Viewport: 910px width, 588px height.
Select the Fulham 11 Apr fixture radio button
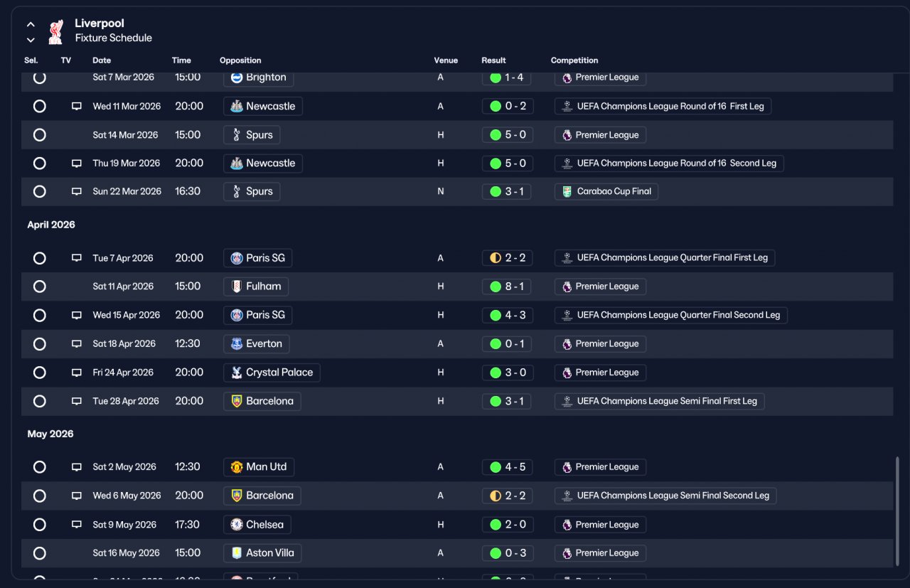click(x=40, y=287)
